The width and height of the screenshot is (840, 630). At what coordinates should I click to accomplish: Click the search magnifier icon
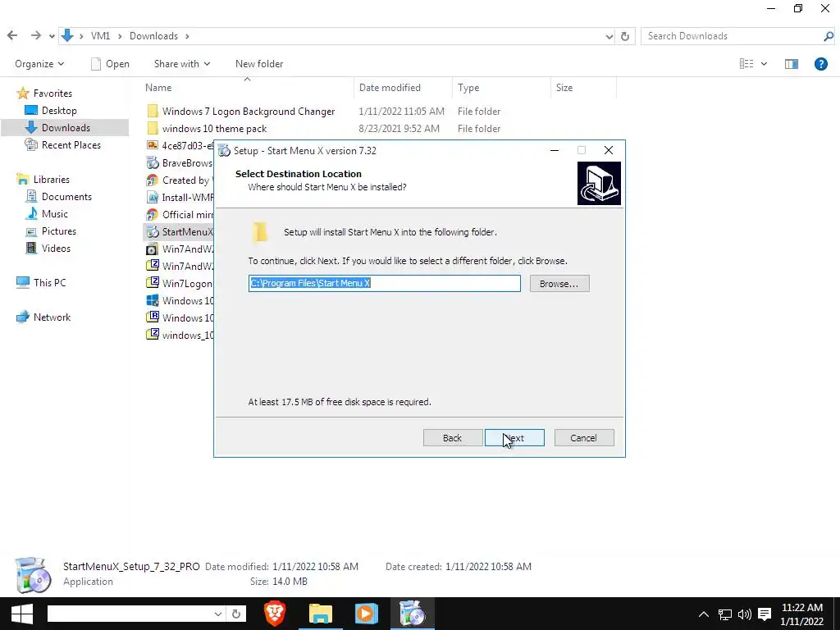pyautogui.click(x=829, y=36)
